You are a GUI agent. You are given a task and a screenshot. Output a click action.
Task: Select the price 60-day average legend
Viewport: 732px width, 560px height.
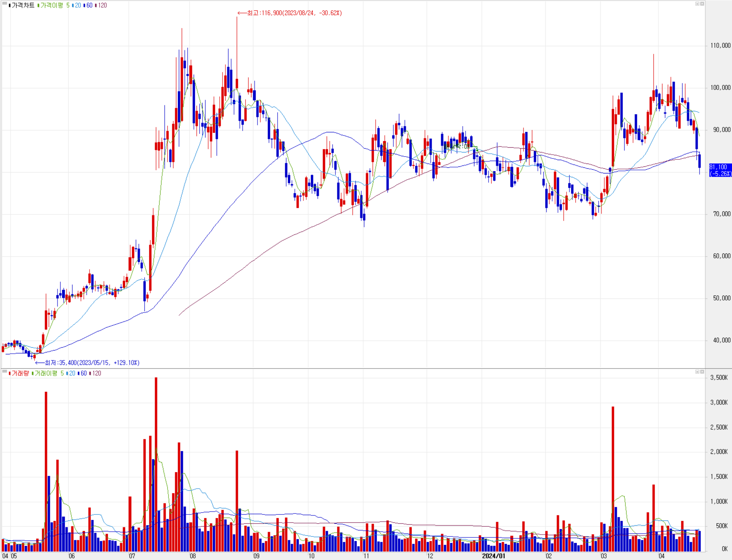point(89,5)
